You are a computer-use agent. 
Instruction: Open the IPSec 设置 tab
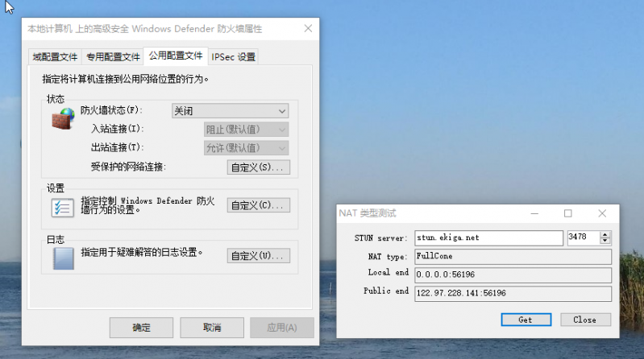click(233, 56)
